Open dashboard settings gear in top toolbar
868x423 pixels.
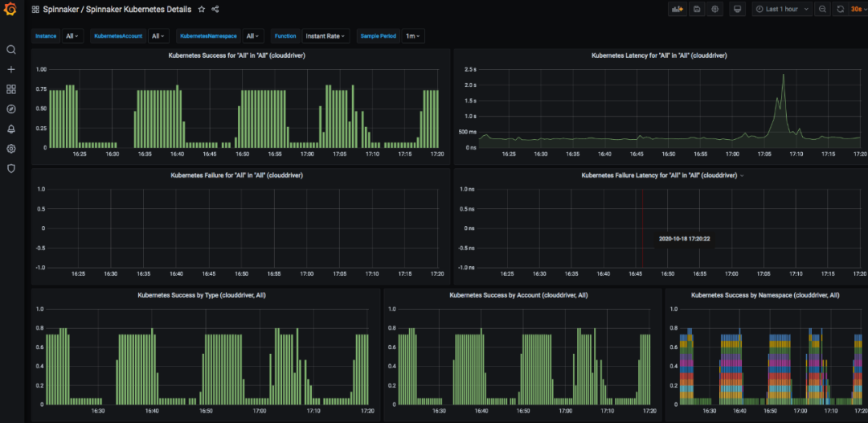[x=714, y=10]
